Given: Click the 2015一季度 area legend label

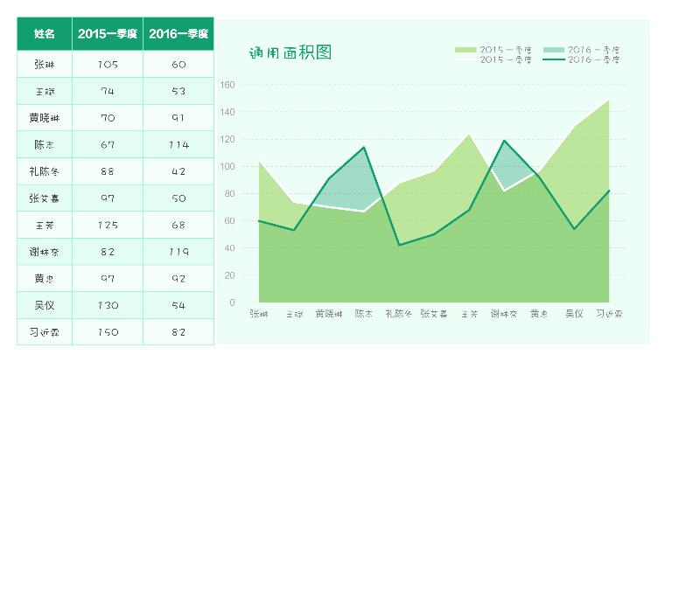Looking at the screenshot, I should (x=506, y=50).
